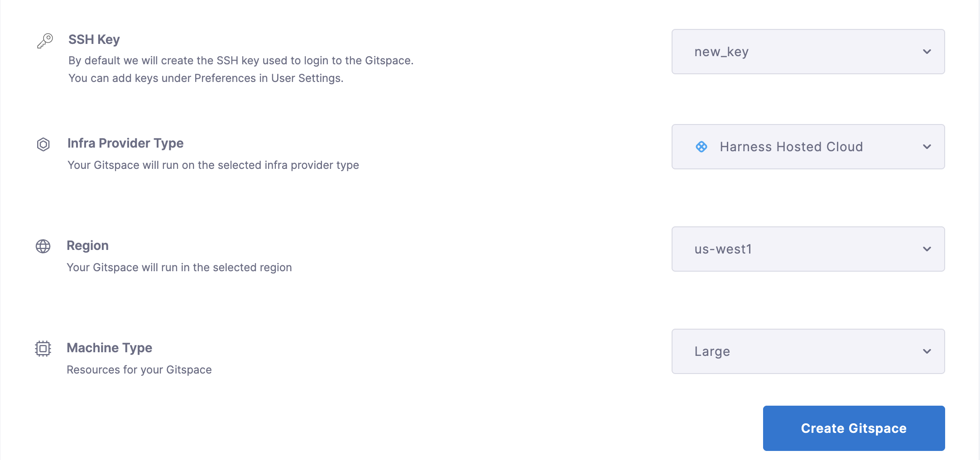Click the SSH Key key icon
Viewport: 980px width, 460px height.
point(45,41)
